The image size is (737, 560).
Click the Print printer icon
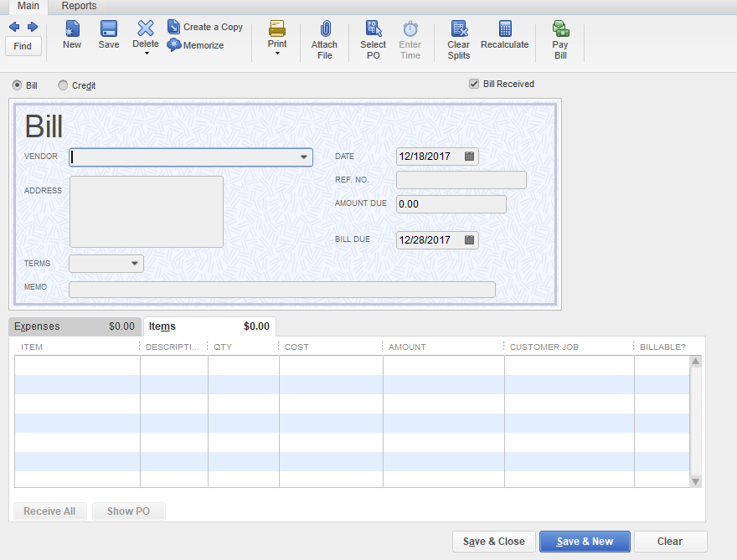point(277,28)
